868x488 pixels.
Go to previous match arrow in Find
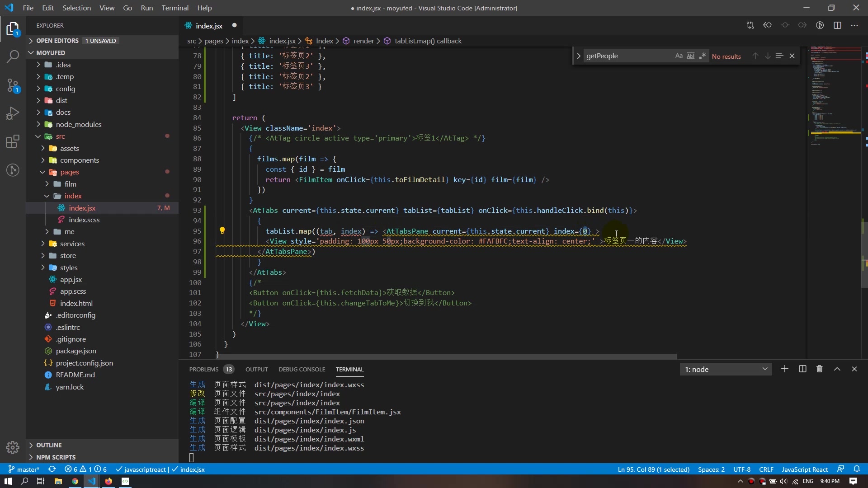755,56
